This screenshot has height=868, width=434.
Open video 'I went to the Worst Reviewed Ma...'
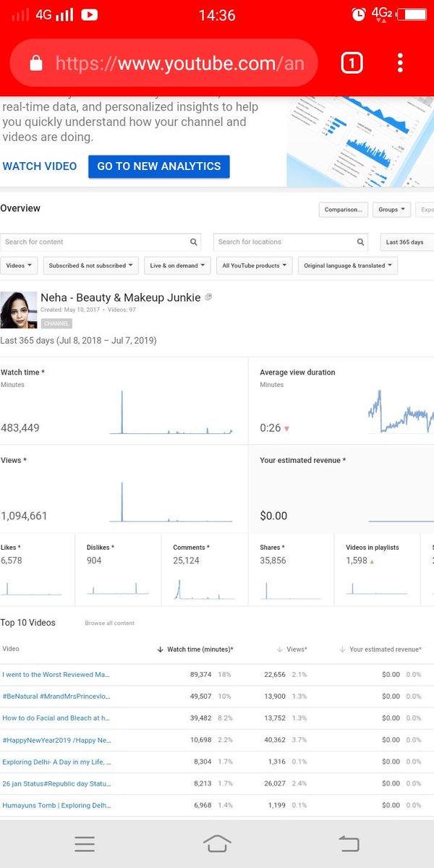[x=56, y=674]
